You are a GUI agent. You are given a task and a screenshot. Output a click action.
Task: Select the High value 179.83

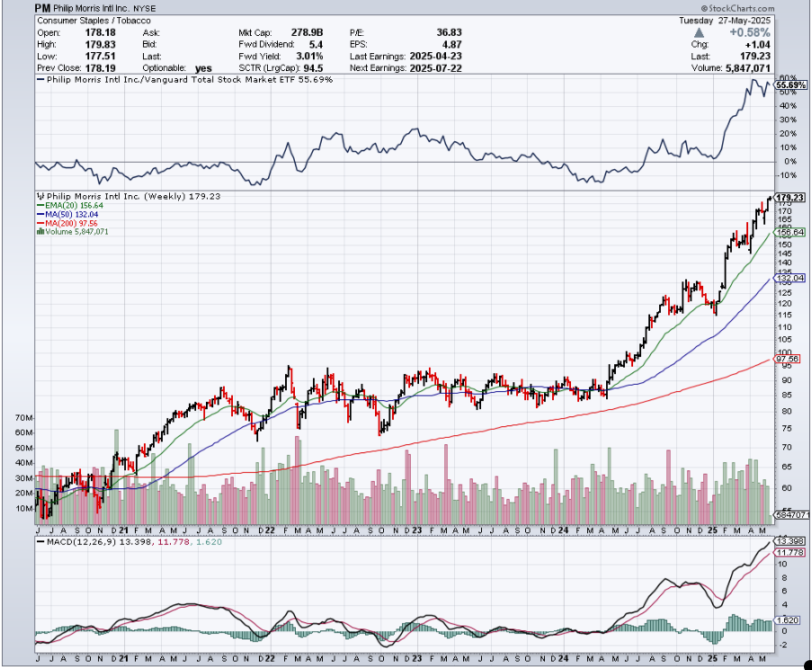pyautogui.click(x=101, y=45)
